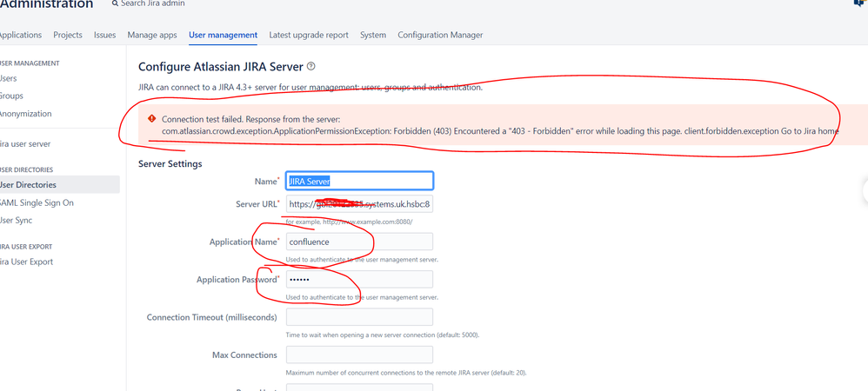The width and height of the screenshot is (868, 391).
Task: Click the search magnifier icon in header
Action: (x=115, y=3)
